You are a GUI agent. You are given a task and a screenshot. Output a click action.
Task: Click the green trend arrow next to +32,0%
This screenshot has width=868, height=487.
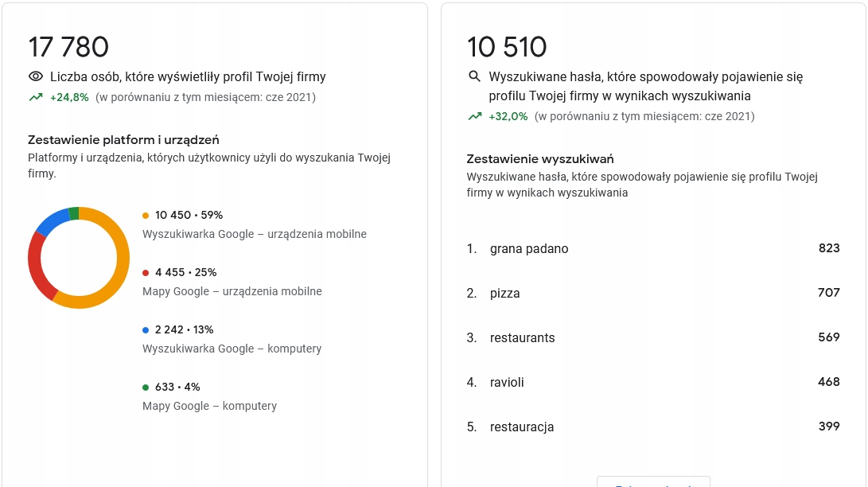click(x=475, y=117)
